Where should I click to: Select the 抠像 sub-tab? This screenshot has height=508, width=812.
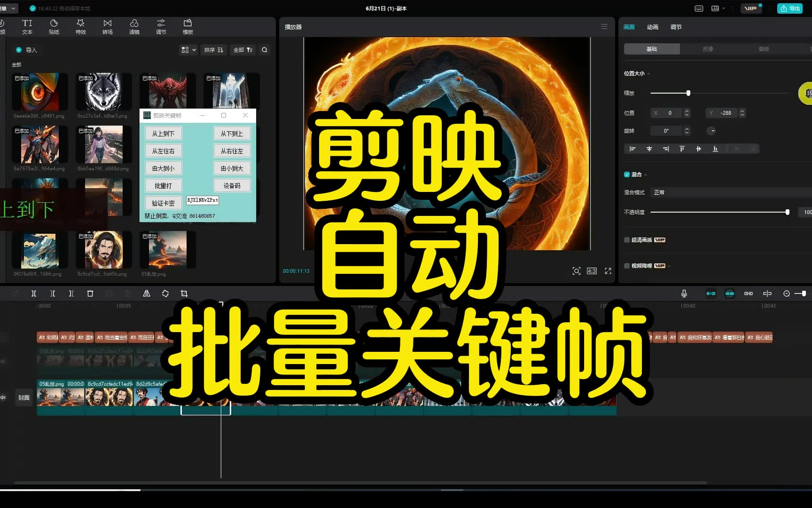tap(708, 49)
